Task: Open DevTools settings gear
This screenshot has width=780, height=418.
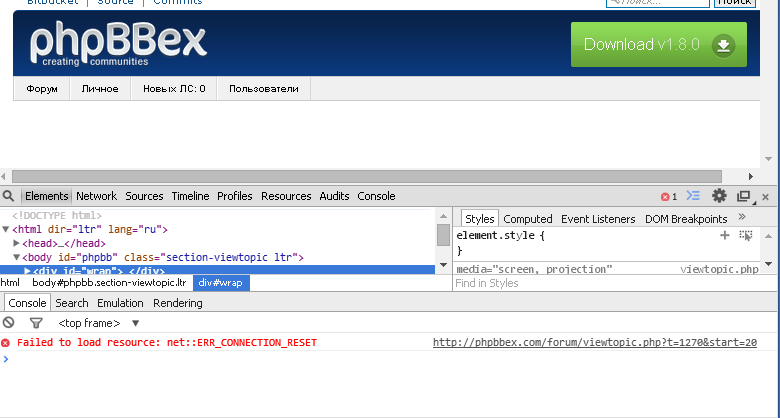Action: [719, 196]
